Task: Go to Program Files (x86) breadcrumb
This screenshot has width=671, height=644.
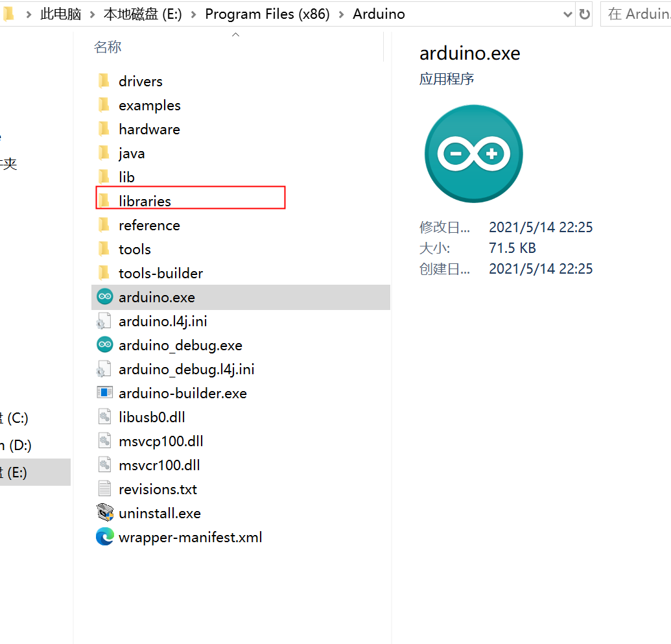Action: tap(267, 14)
